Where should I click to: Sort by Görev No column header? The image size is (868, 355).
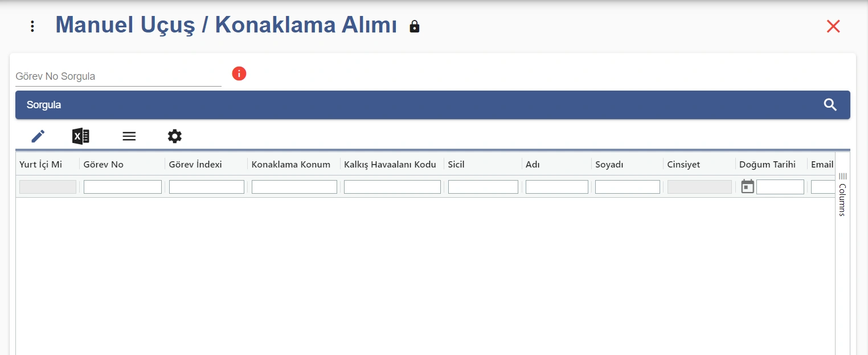[x=104, y=165]
